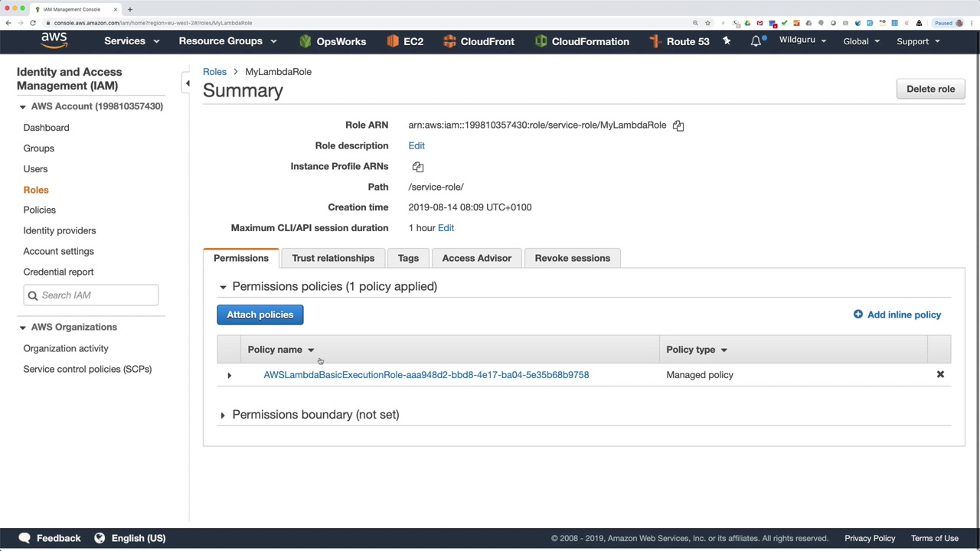Open the browser three-dot menu

point(972,23)
